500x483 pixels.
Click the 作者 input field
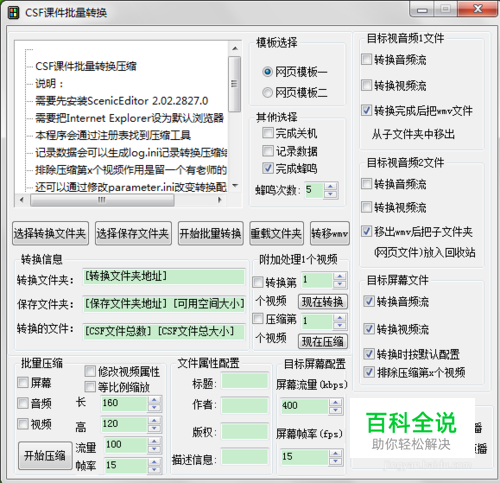pyautogui.click(x=245, y=405)
